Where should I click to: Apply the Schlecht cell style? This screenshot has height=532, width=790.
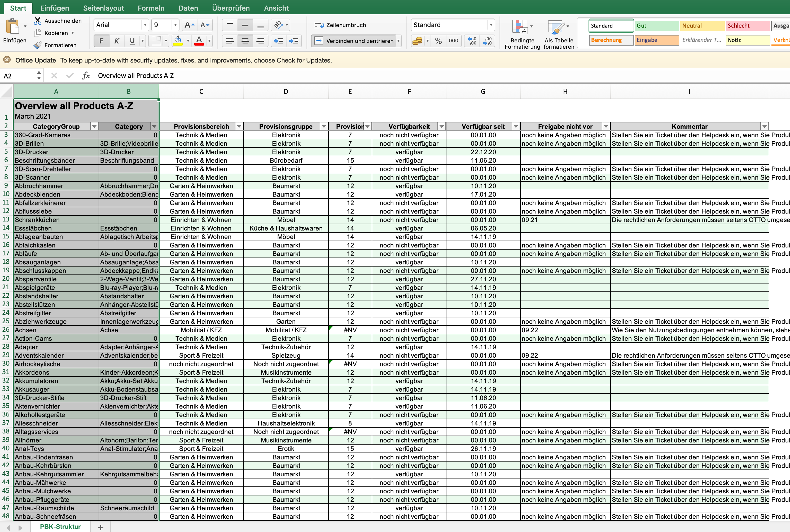point(747,26)
